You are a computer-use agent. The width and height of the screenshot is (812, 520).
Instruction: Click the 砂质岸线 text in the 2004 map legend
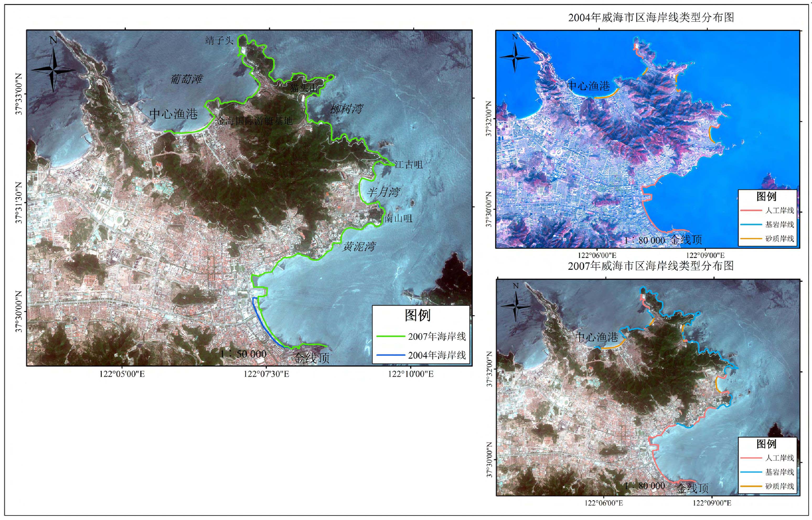[779, 239]
